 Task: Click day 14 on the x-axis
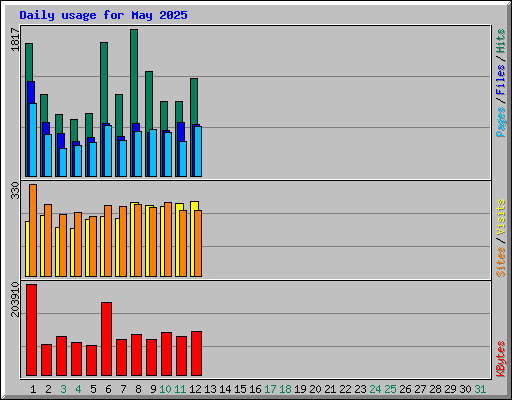(225, 389)
